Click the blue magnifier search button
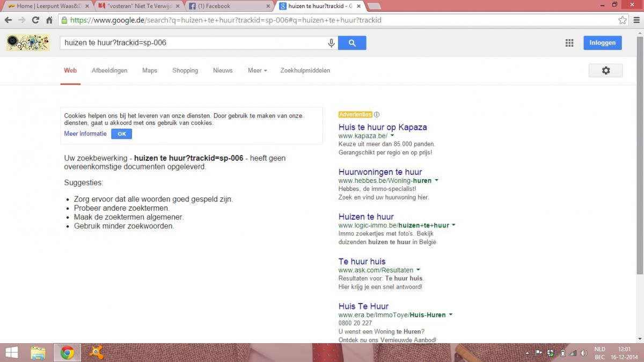 click(352, 43)
